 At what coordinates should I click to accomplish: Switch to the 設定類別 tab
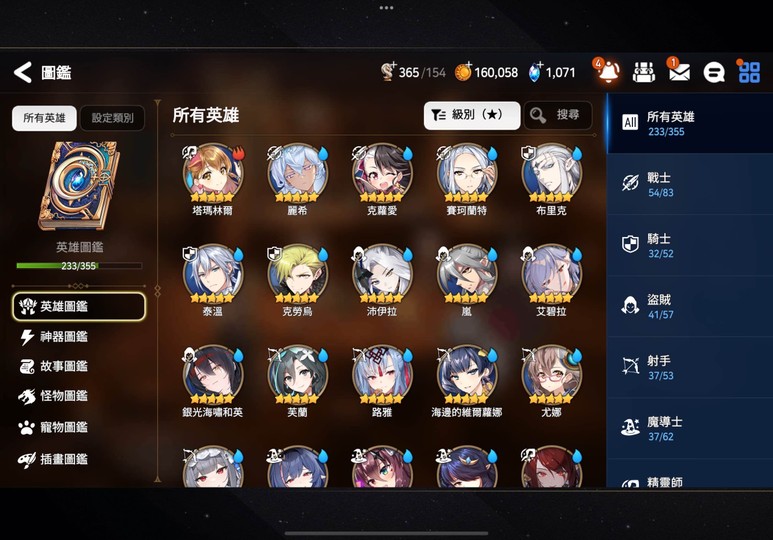112,118
